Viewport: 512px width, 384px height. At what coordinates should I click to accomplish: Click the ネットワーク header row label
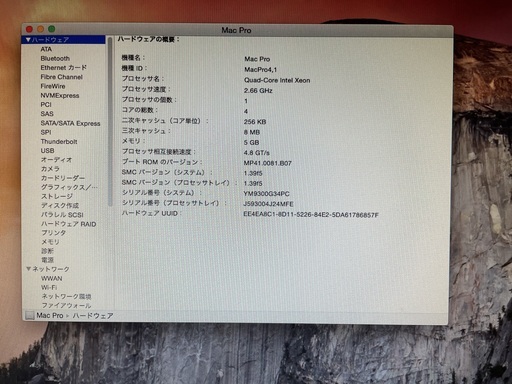tap(51, 269)
